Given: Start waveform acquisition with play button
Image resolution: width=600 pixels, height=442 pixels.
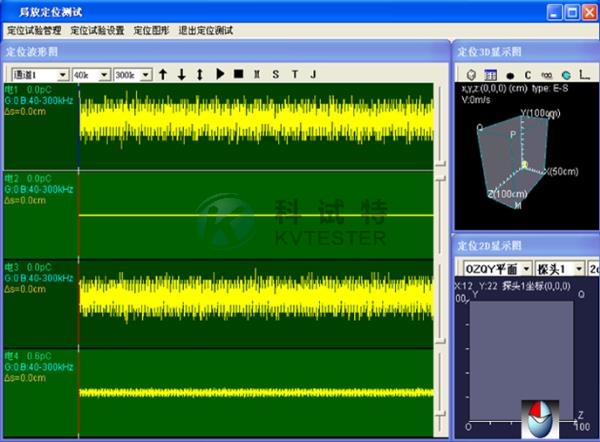Looking at the screenshot, I should (220, 74).
